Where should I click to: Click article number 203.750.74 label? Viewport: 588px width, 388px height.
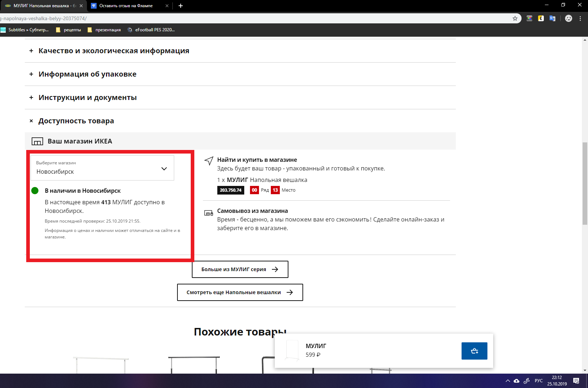(x=231, y=190)
